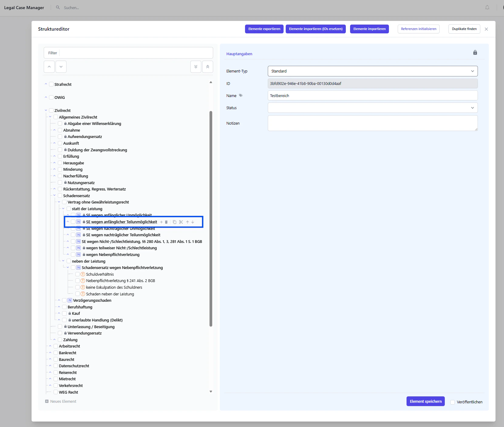Select WEG Recht tree entry
This screenshot has height=427, width=504.
[x=68, y=392]
